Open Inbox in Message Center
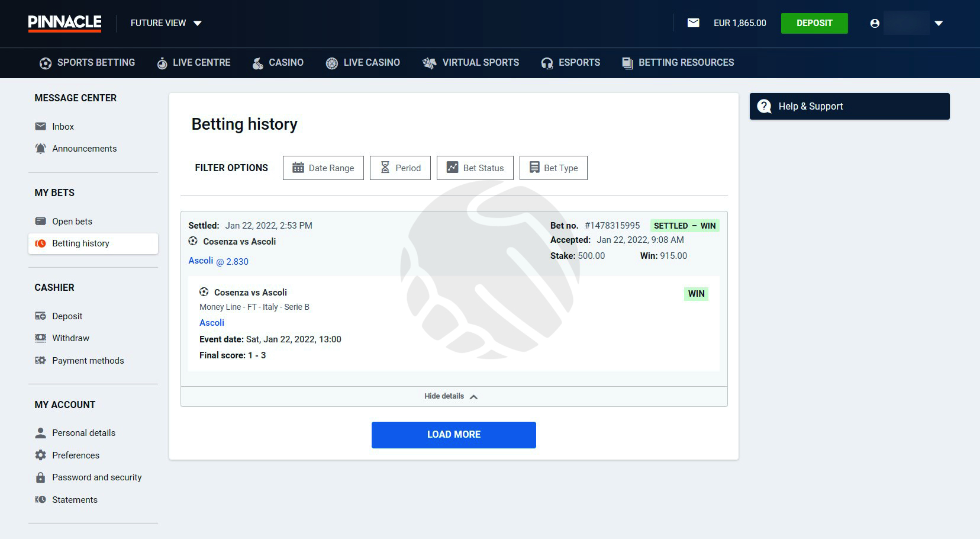 (63, 127)
